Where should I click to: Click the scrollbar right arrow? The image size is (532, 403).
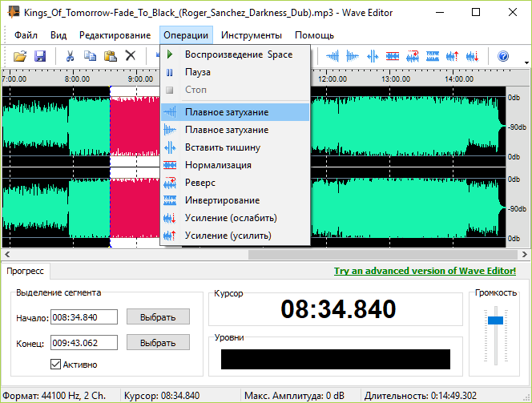coord(524,254)
